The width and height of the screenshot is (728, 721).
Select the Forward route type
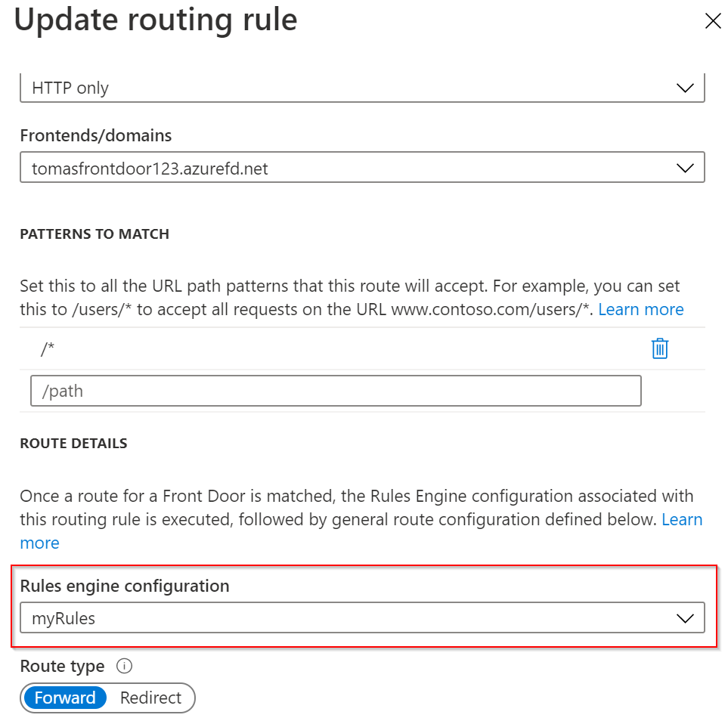65,698
